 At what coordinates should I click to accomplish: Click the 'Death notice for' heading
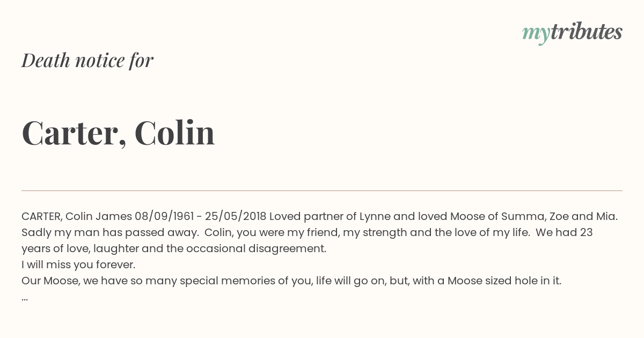87,61
